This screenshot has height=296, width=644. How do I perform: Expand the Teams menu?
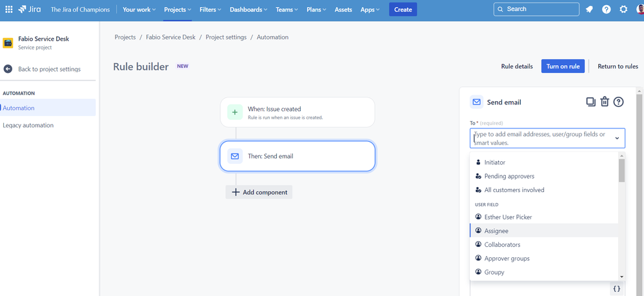click(x=287, y=10)
